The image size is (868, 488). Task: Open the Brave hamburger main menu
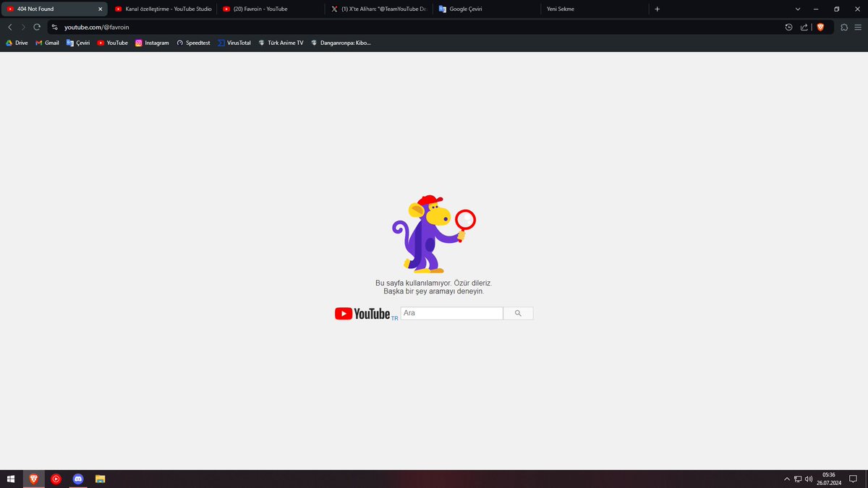click(859, 27)
